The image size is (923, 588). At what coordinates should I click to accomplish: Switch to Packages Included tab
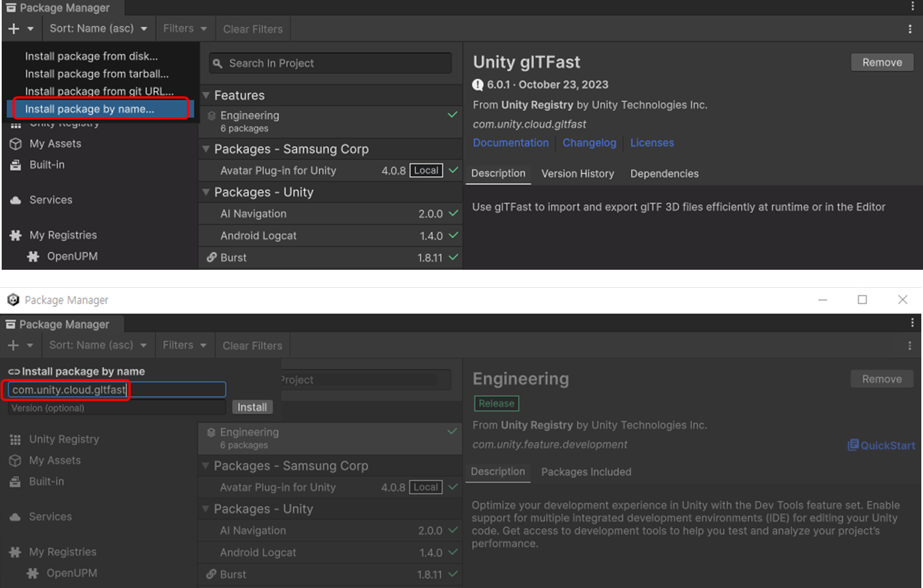tap(586, 472)
